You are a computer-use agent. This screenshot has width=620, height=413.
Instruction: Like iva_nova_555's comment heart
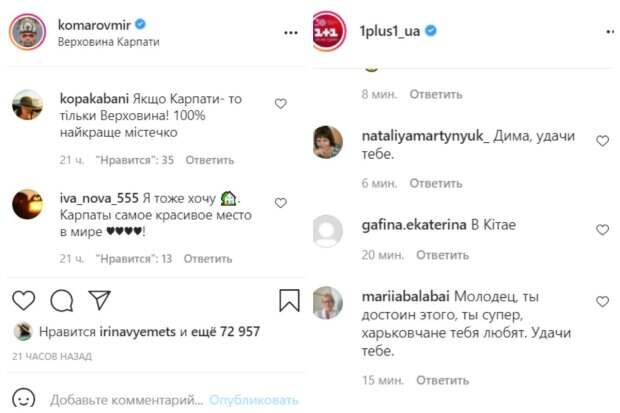(x=281, y=203)
